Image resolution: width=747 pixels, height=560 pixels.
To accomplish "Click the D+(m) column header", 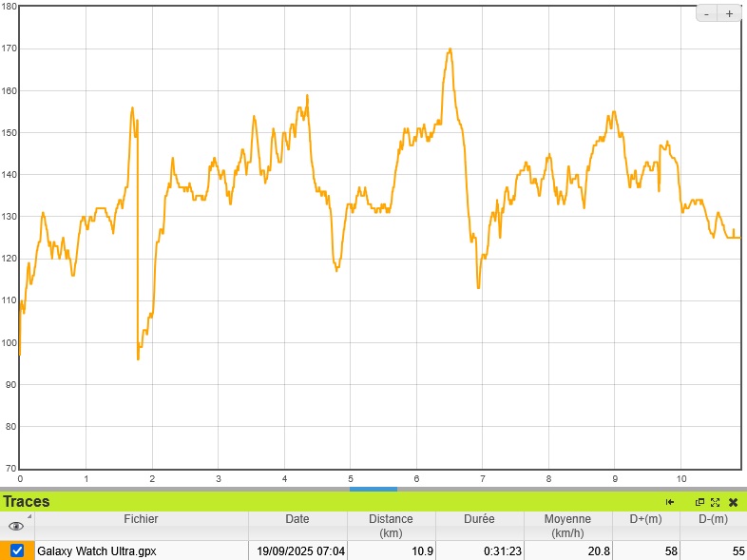I will pos(646,519).
